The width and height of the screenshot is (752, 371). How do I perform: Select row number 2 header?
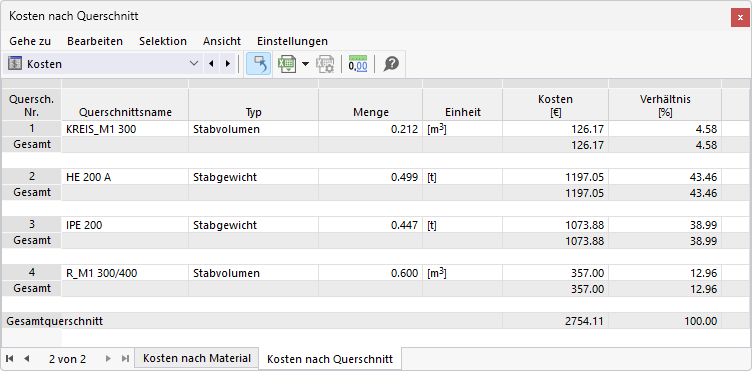pyautogui.click(x=32, y=176)
